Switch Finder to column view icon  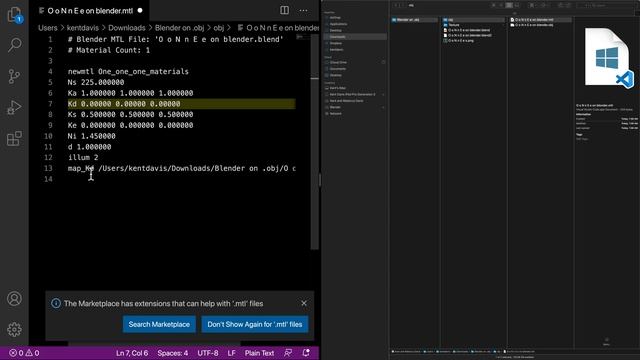coord(509,5)
